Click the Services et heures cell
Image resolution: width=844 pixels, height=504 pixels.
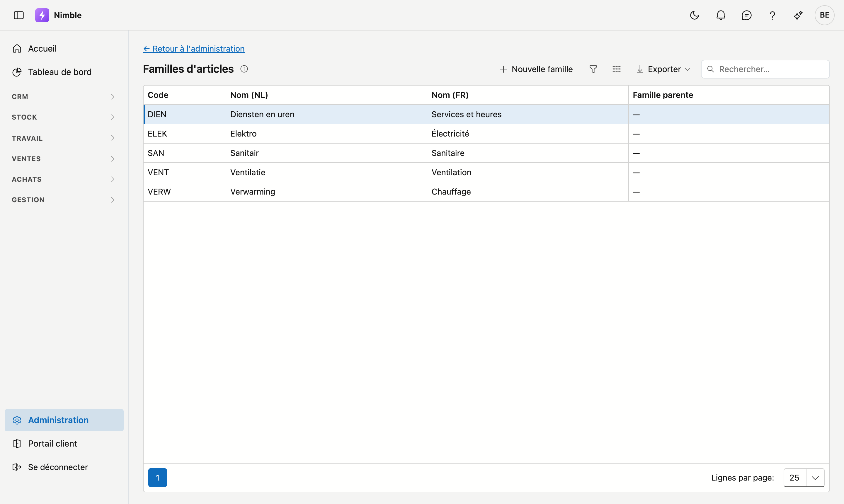(528, 115)
